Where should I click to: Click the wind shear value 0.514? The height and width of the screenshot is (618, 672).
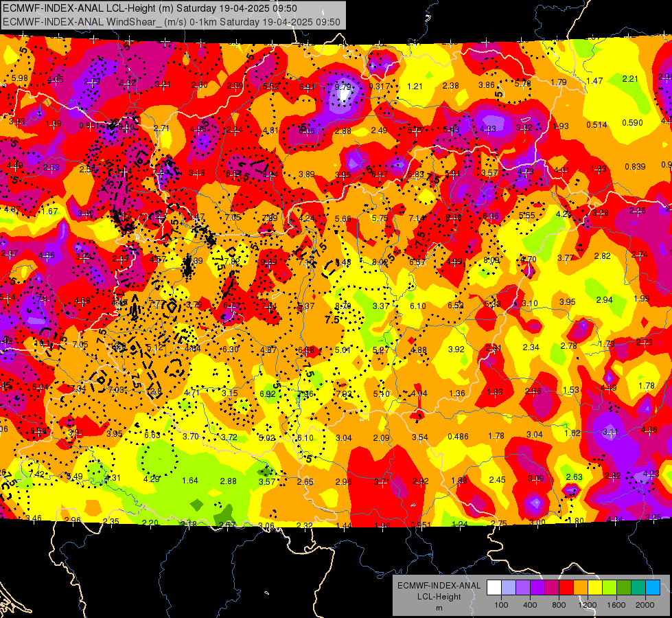(597, 125)
